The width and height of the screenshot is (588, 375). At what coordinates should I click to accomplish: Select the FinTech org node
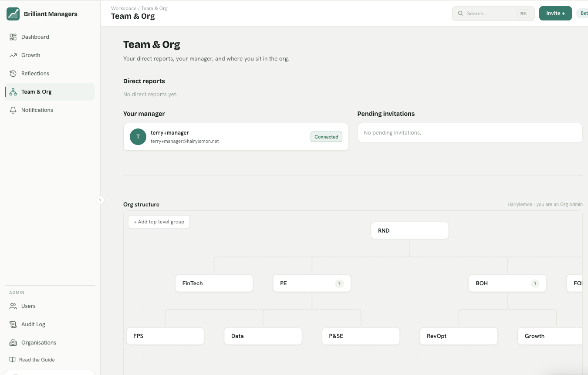click(x=214, y=283)
